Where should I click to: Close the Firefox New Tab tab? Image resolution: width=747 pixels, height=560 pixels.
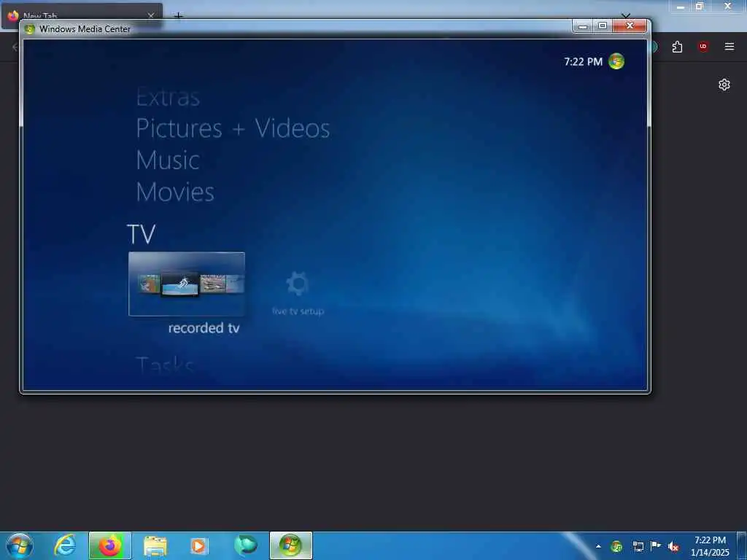pos(151,16)
